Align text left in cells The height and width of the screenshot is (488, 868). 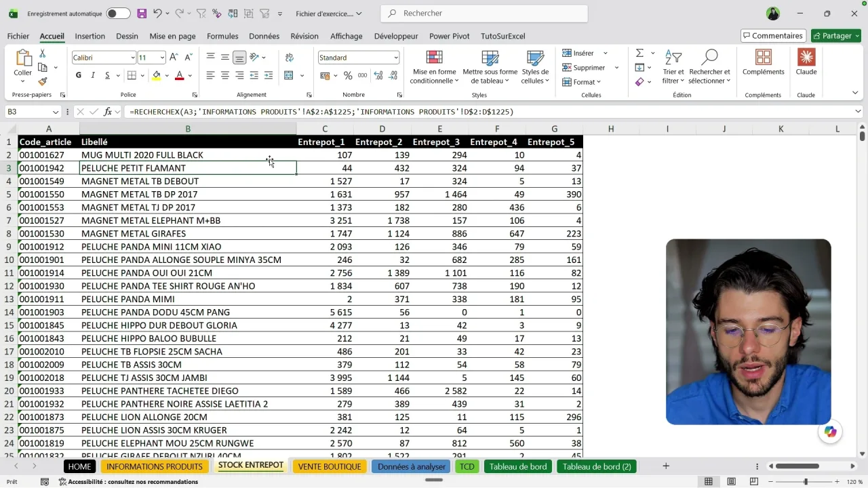click(211, 75)
